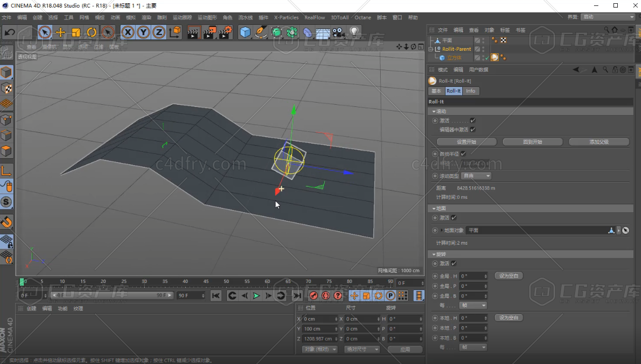
Task: Click the 回到开始 button
Action: pos(532,142)
